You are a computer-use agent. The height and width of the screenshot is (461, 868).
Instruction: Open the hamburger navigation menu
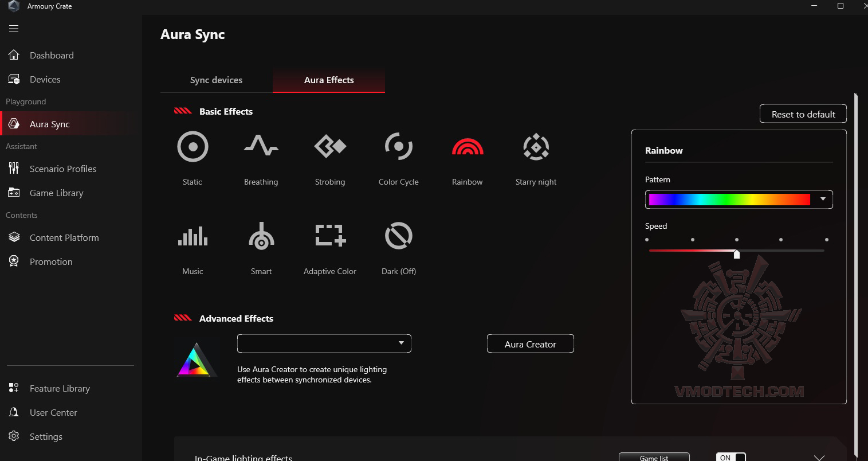(x=14, y=29)
